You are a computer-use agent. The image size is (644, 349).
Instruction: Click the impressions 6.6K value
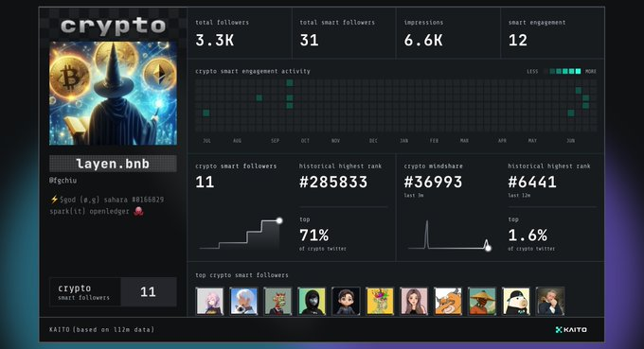(423, 40)
